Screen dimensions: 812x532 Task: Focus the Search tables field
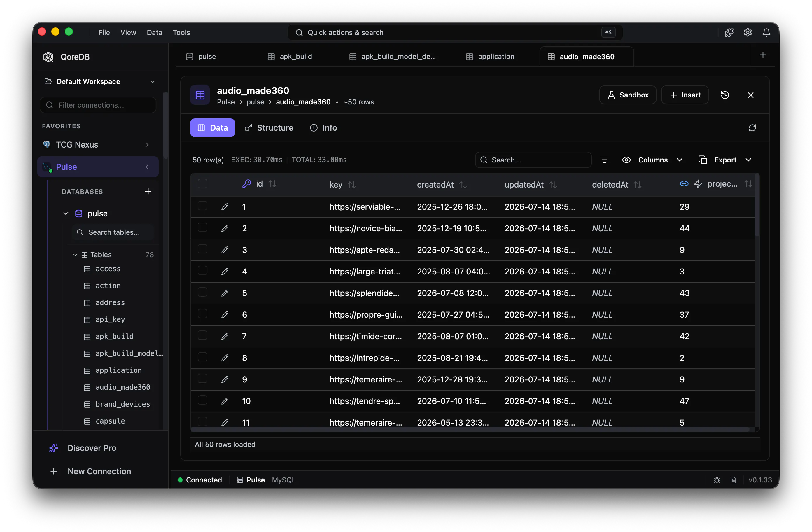(114, 232)
